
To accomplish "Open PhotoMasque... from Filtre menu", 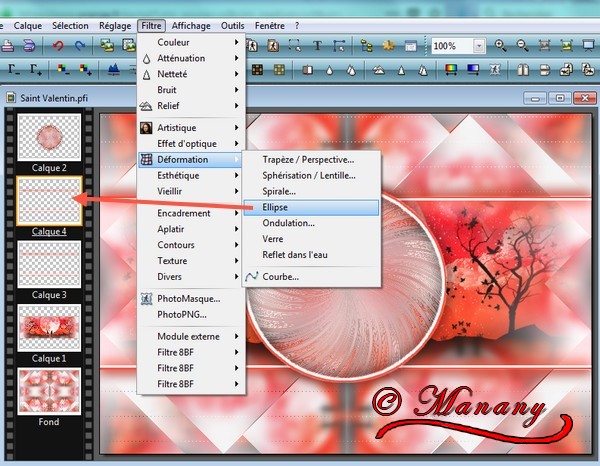I will pos(191,299).
